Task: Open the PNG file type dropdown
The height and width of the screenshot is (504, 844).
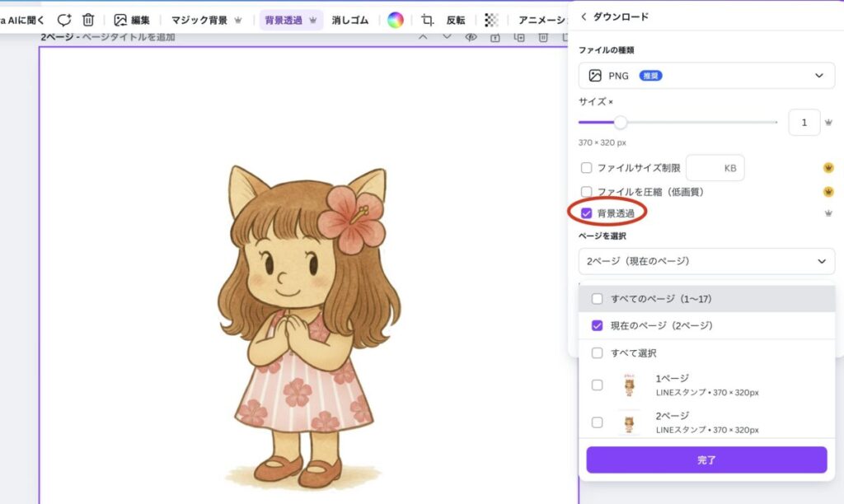Action: coord(706,76)
